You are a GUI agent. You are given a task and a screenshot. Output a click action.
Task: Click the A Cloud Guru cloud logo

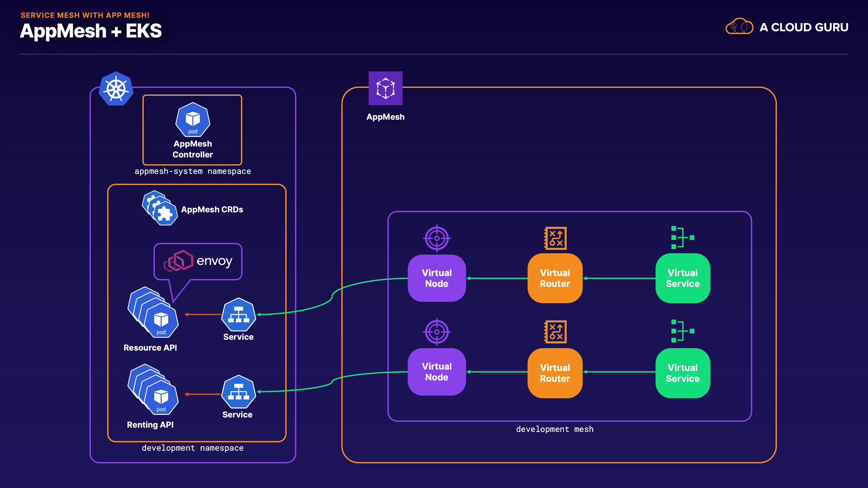pyautogui.click(x=739, y=27)
